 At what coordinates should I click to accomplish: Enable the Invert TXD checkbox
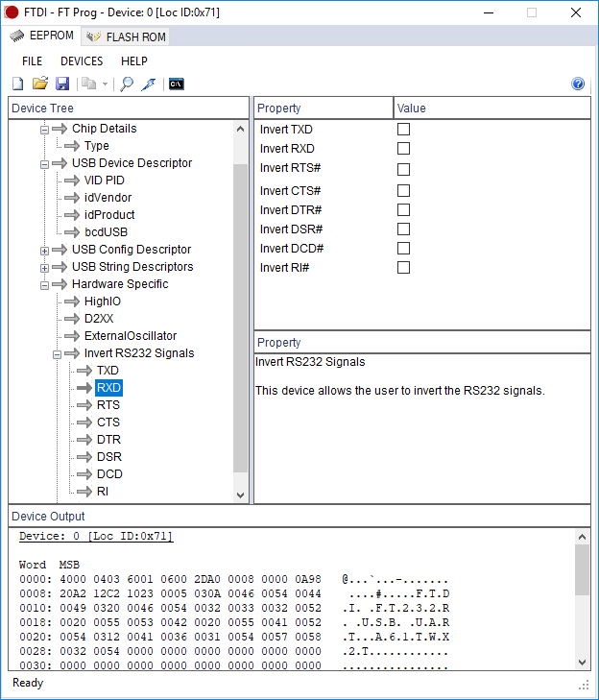(x=403, y=129)
